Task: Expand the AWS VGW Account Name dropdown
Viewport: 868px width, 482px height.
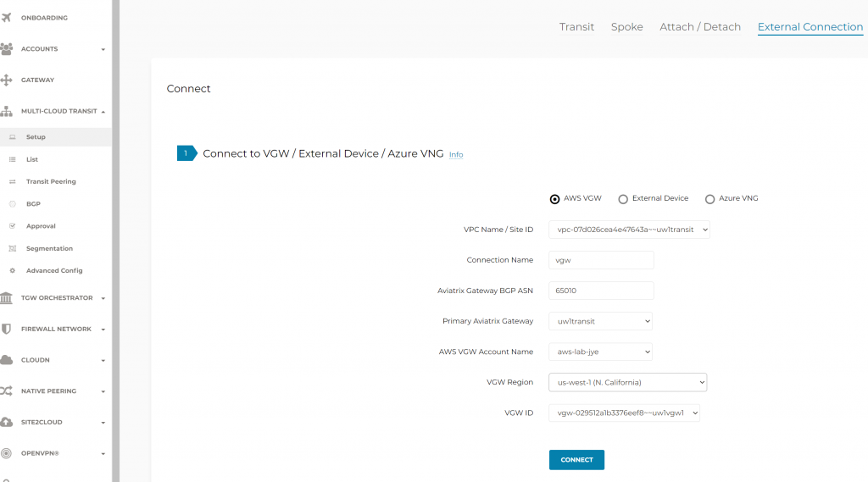Action: tap(601, 352)
